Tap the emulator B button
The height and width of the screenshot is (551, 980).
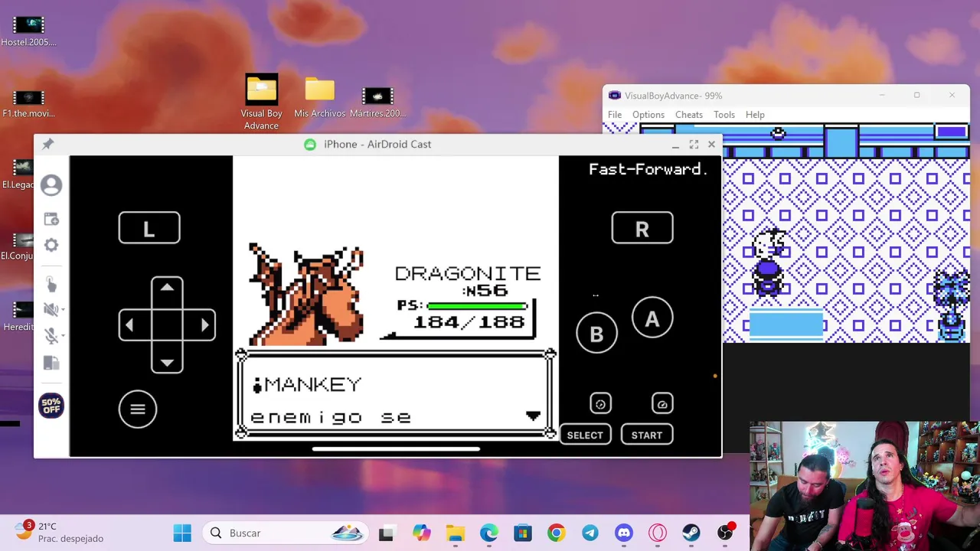596,333
